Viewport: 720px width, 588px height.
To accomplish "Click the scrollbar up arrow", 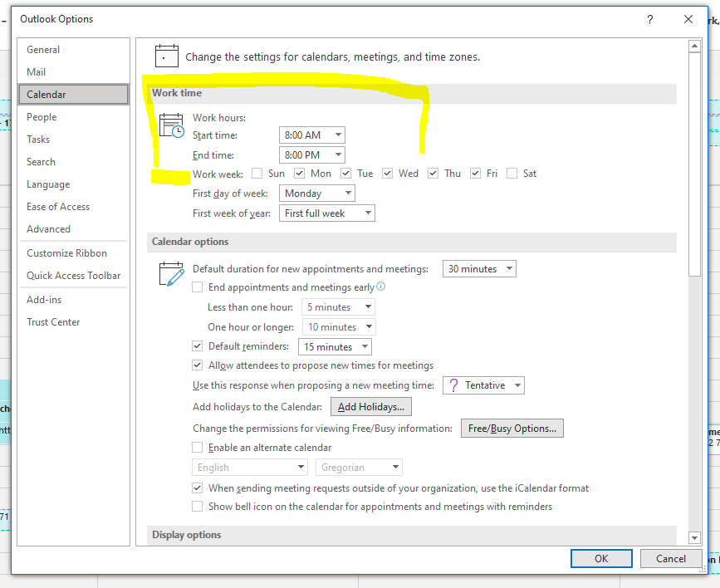I will (x=694, y=46).
